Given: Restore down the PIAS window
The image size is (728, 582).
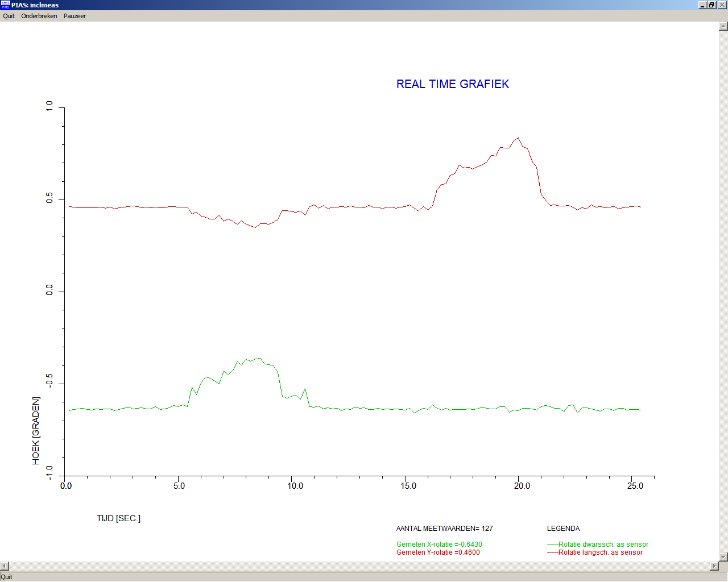Looking at the screenshot, I should point(711,5).
